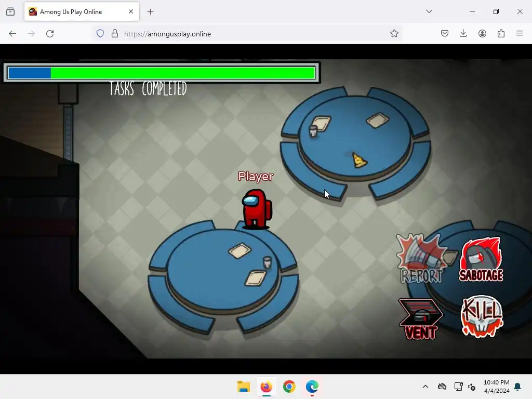
Task: Click the Report megaphone button
Action: [x=422, y=259]
